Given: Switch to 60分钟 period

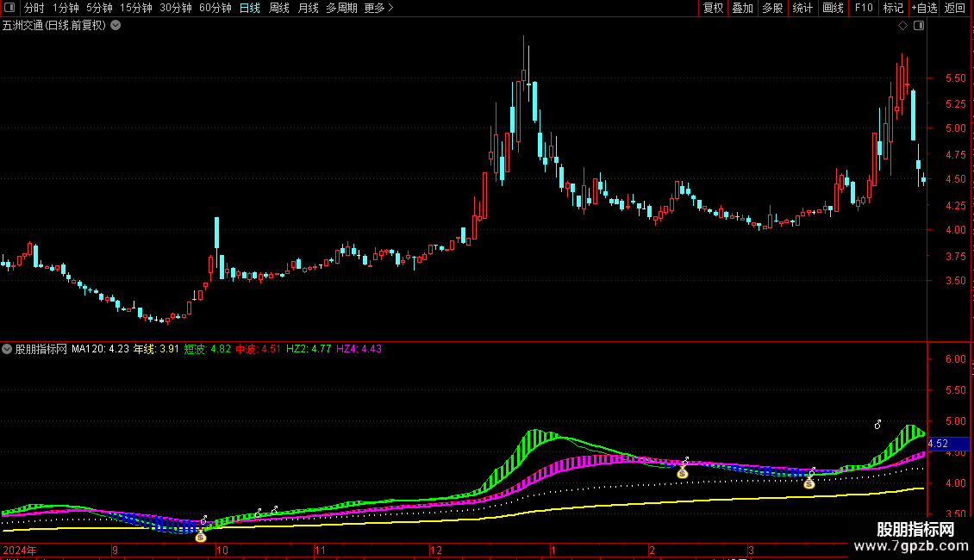Looking at the screenshot, I should (x=215, y=8).
